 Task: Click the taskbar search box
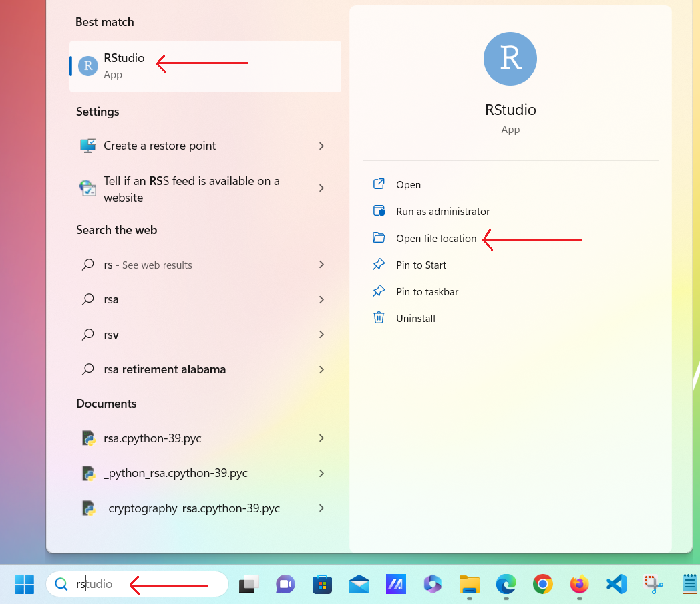[138, 584]
